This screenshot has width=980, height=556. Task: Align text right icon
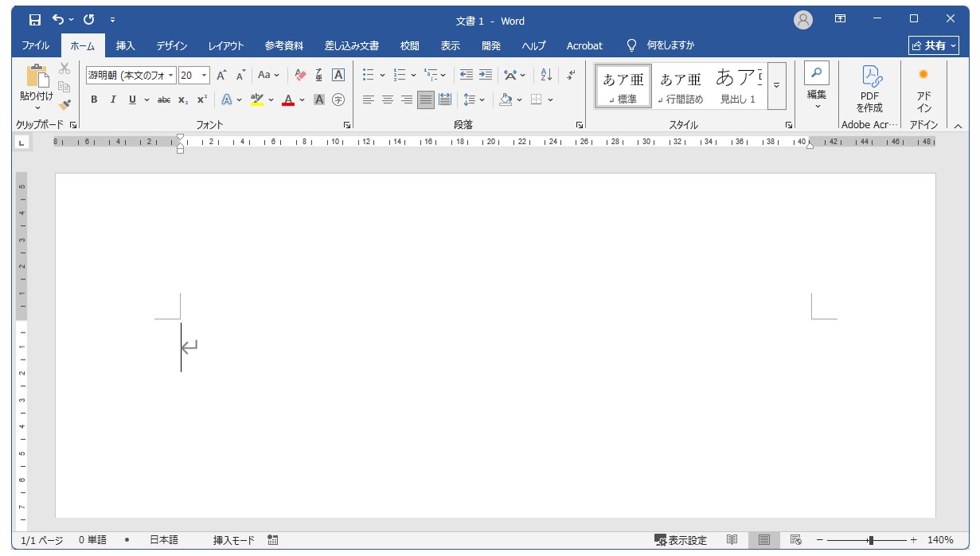point(407,99)
